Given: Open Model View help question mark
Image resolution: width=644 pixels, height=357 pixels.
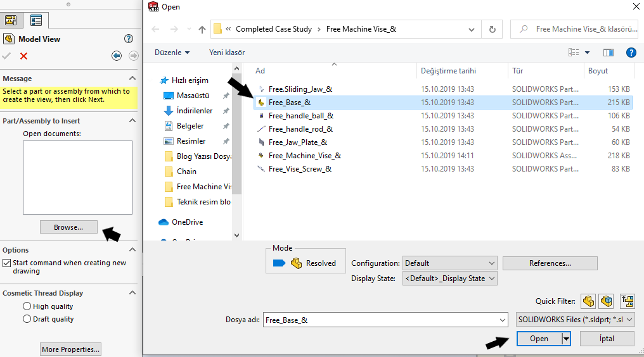Looking at the screenshot, I should (x=129, y=39).
